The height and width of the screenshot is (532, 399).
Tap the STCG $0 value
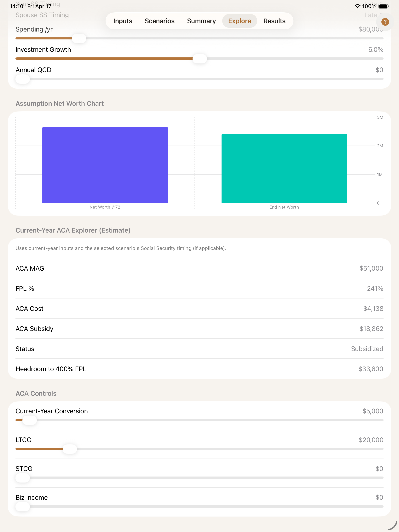coord(379,469)
